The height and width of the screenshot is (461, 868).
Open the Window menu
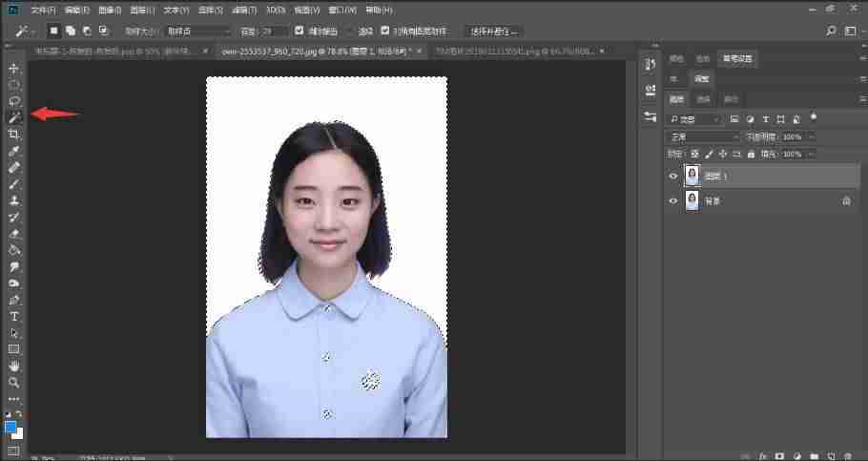click(342, 10)
